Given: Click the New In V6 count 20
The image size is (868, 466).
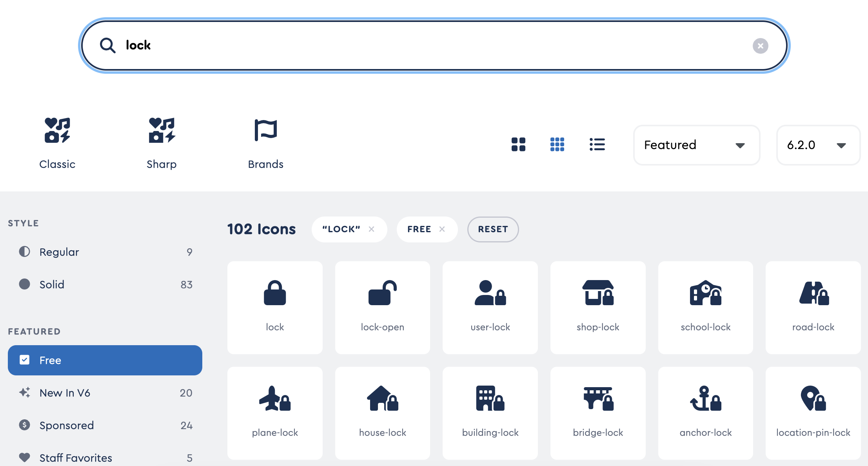Looking at the screenshot, I should (x=186, y=393).
